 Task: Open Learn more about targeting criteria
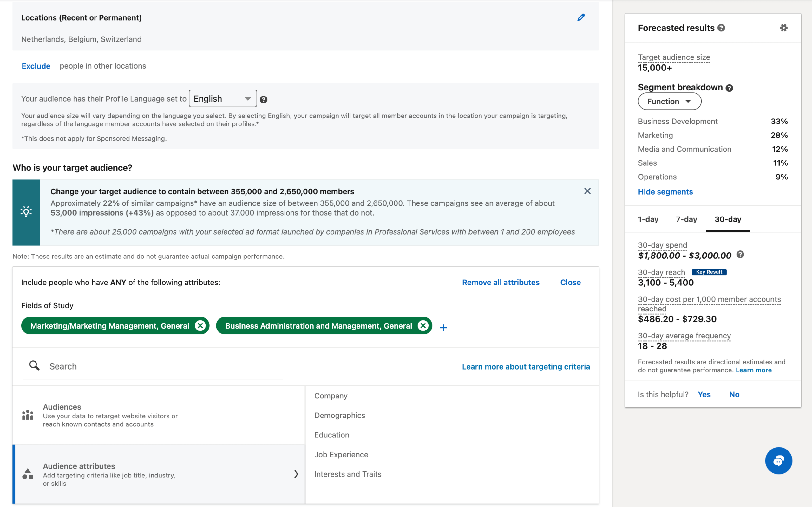tap(526, 366)
